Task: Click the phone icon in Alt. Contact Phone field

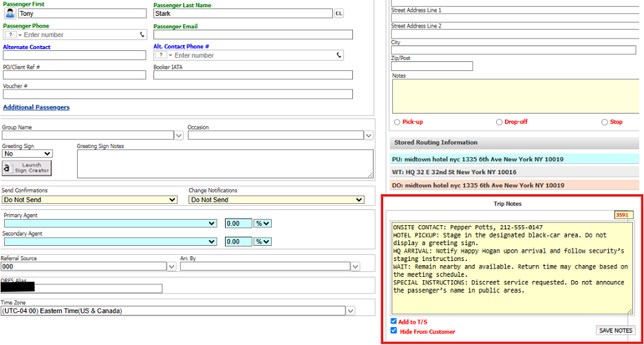Action: click(339, 55)
